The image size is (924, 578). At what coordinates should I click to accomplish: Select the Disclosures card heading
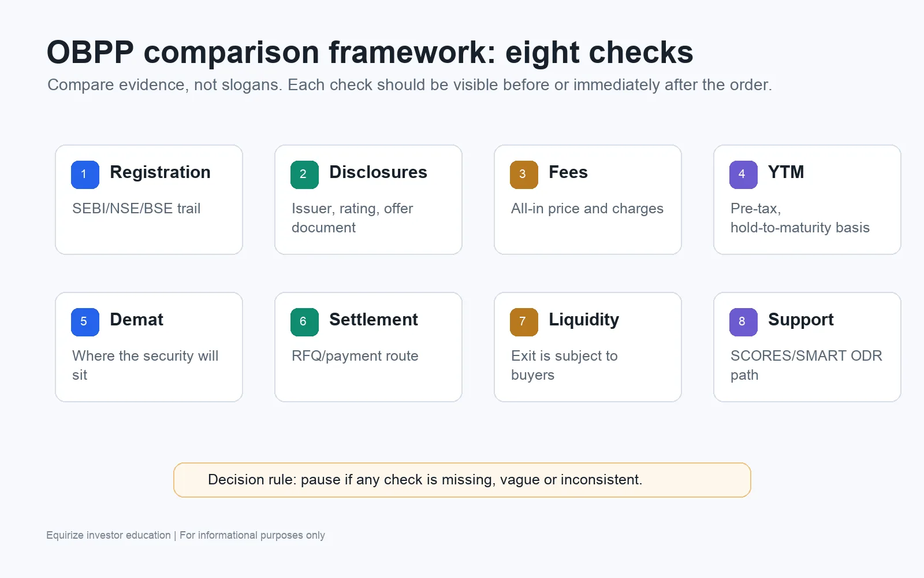point(378,172)
